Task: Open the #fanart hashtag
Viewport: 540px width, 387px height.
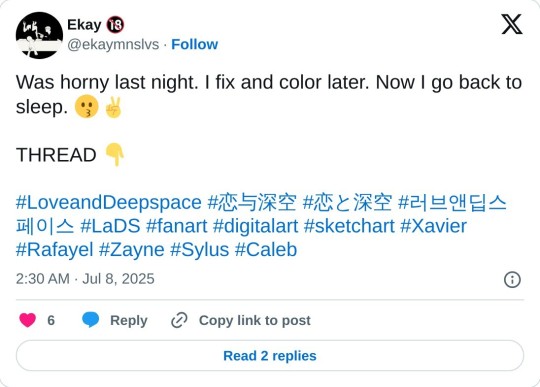Action: coord(177,226)
